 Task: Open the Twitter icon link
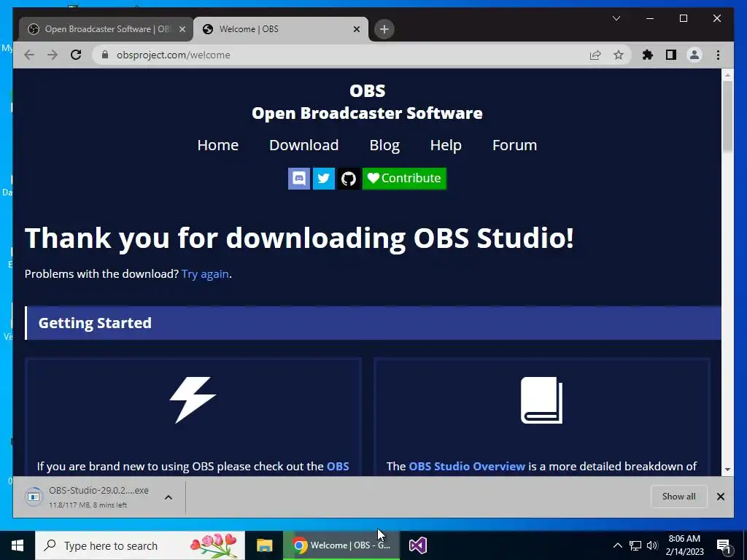pyautogui.click(x=323, y=179)
